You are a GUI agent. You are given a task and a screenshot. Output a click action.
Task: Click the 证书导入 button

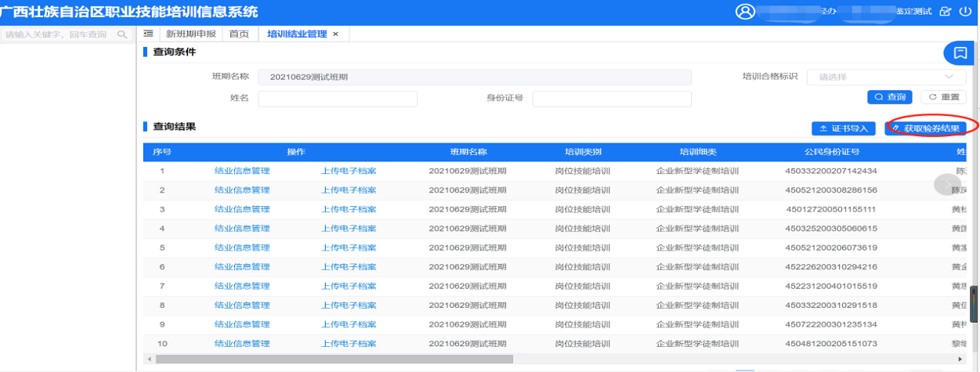pyautogui.click(x=844, y=128)
